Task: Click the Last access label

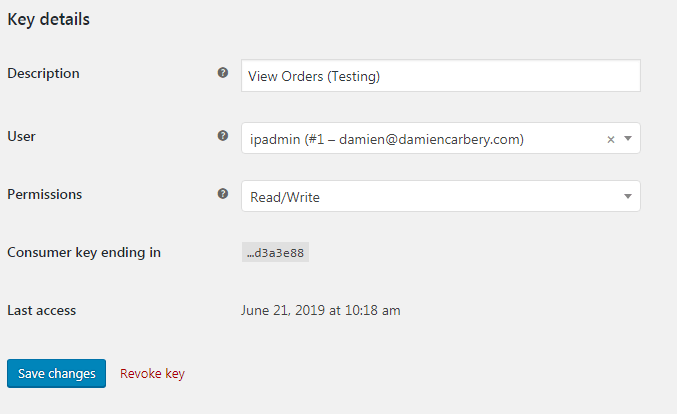Action: [41, 310]
